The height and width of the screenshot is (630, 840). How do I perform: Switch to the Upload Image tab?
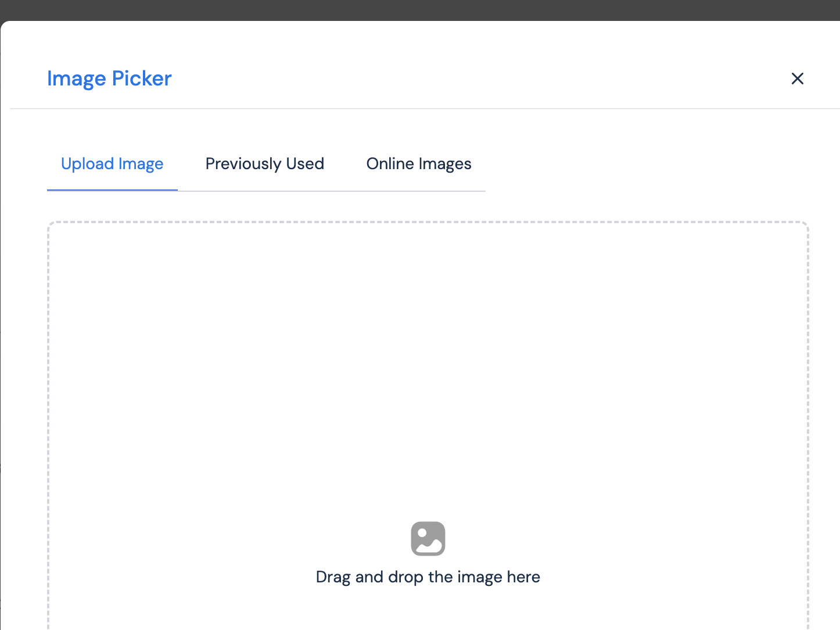pos(112,164)
